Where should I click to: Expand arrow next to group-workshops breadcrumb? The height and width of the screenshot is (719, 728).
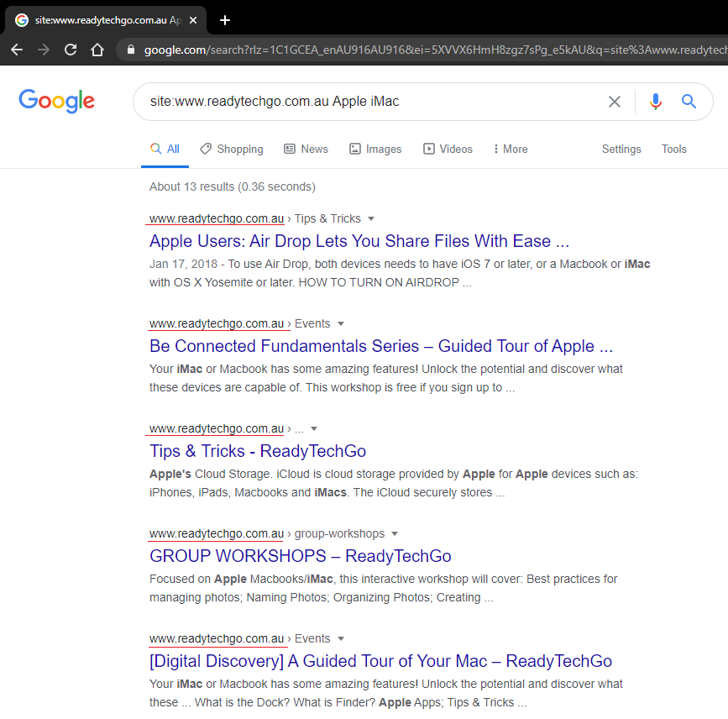tap(395, 533)
